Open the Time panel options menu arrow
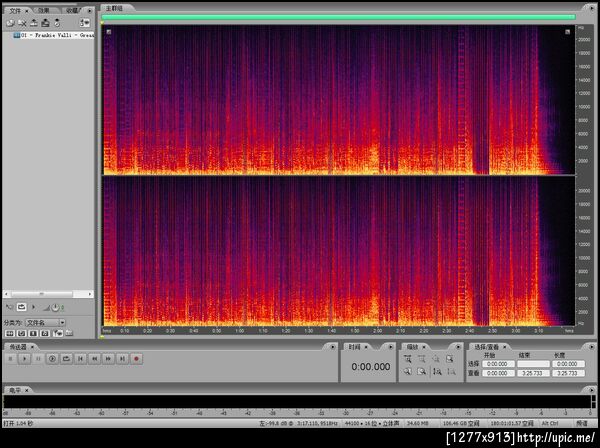The width and height of the screenshot is (600, 448). (x=391, y=347)
